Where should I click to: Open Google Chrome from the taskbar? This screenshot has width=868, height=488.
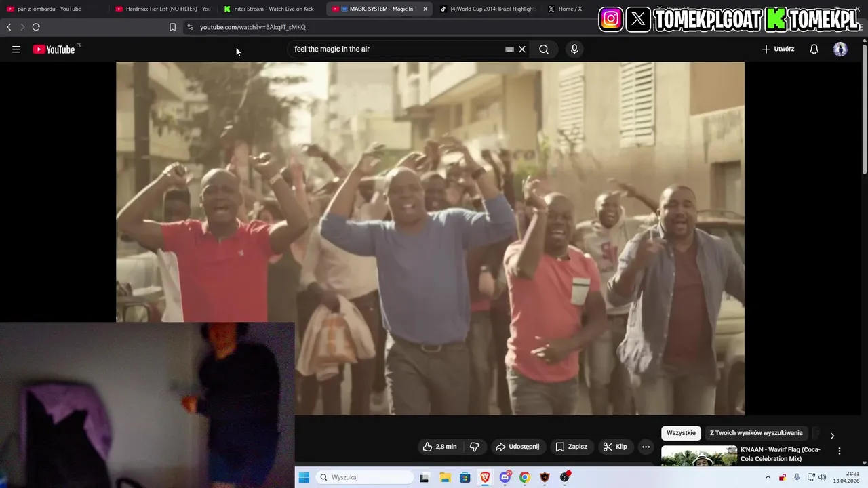(524, 477)
